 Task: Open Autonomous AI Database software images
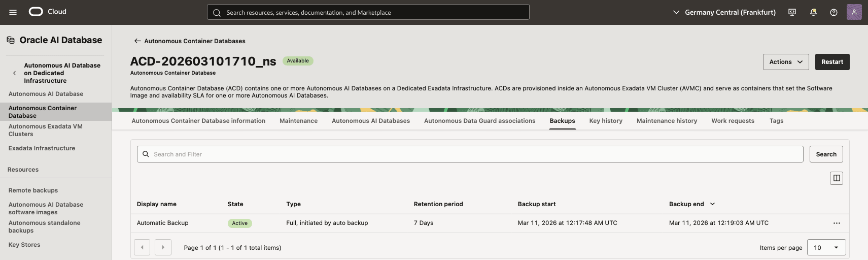pos(46,209)
